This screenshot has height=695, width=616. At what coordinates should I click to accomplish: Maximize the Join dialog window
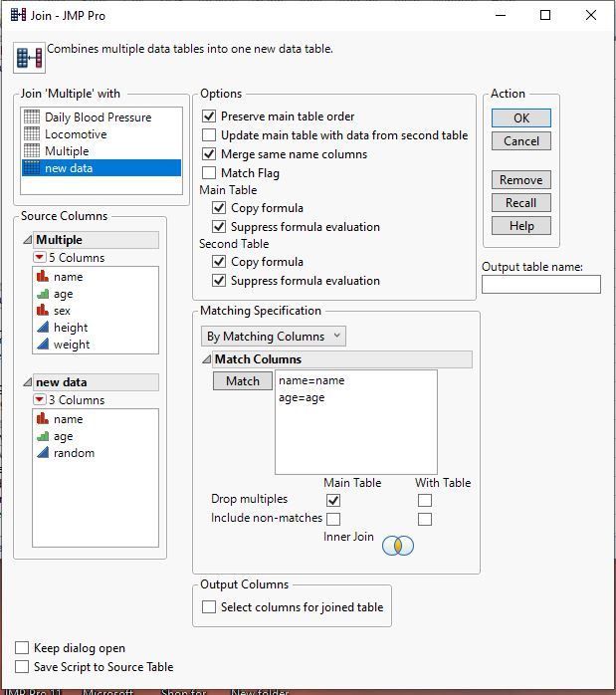[545, 15]
